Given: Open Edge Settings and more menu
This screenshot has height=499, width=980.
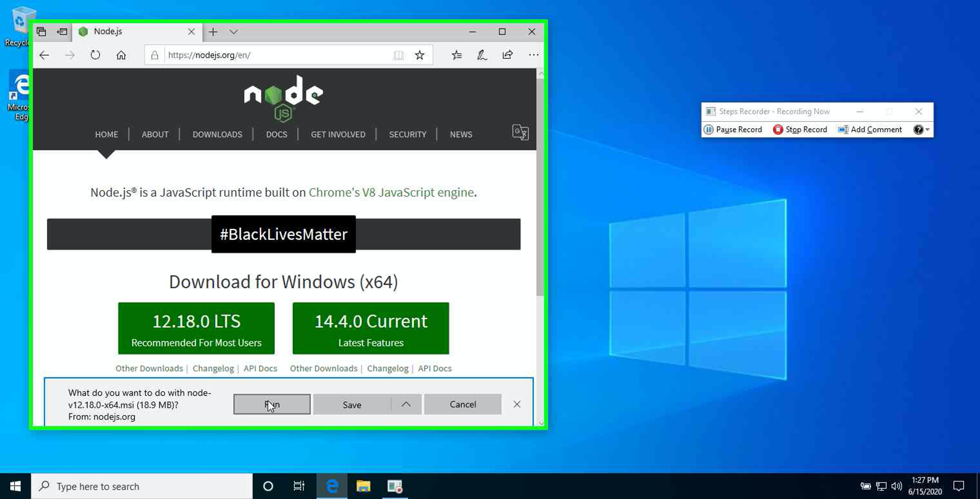Looking at the screenshot, I should pos(533,55).
